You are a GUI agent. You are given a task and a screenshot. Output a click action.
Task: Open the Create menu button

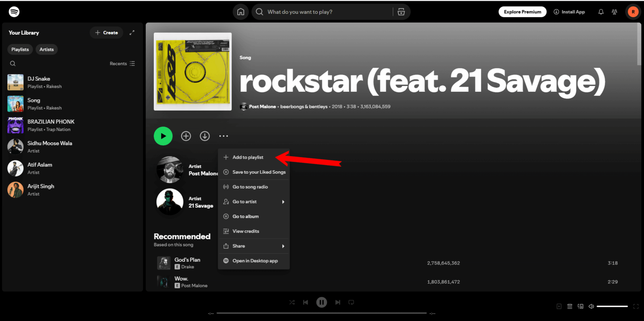click(x=106, y=33)
